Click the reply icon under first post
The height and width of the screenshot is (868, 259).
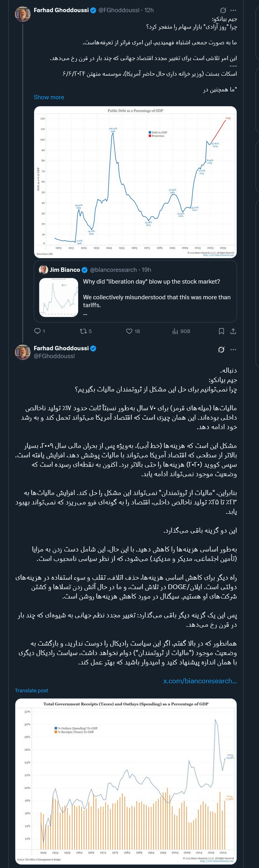click(x=38, y=331)
